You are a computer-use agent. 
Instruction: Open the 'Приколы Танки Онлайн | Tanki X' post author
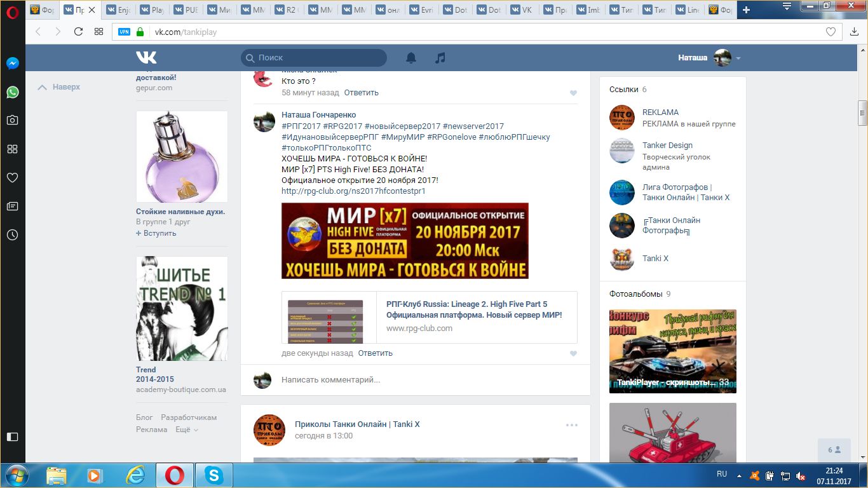[357, 424]
